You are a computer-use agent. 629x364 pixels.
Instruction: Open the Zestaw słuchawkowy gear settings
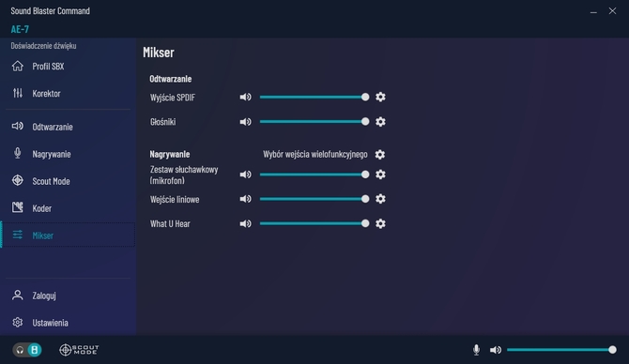[380, 174]
